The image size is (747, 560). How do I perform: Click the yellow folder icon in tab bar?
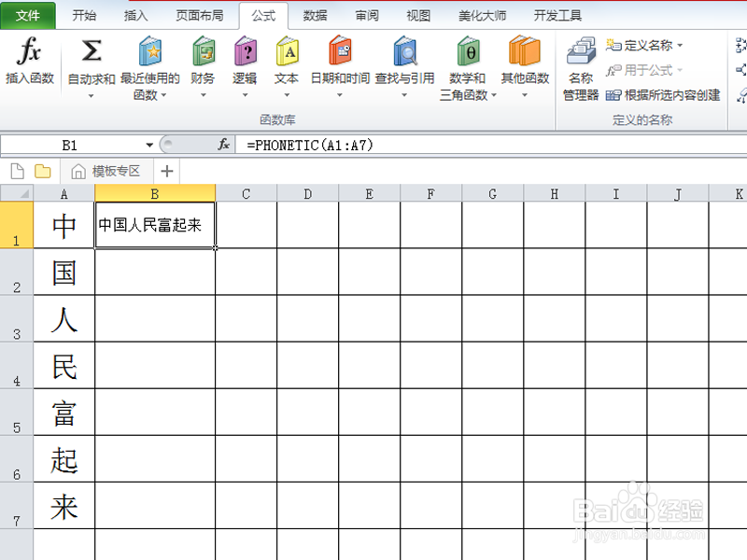click(42, 171)
